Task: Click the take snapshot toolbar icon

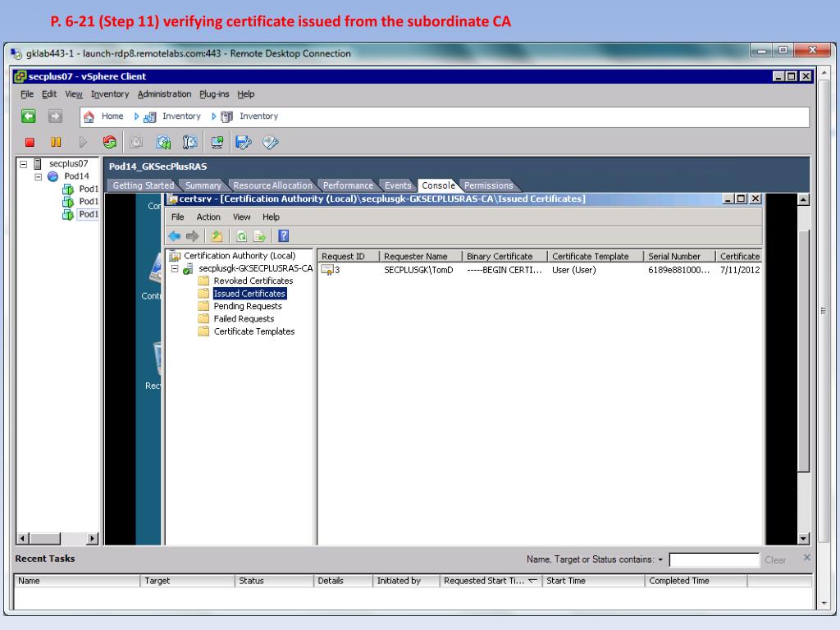Action: point(136,142)
